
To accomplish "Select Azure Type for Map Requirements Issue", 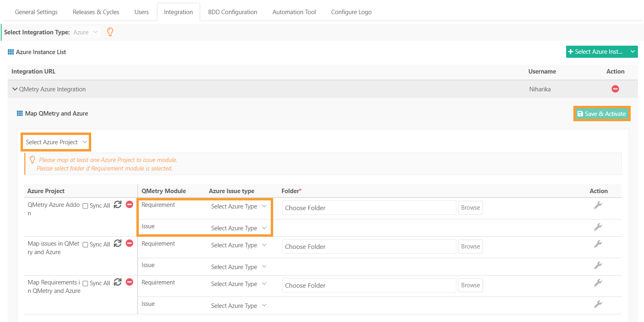I will tap(239, 306).
